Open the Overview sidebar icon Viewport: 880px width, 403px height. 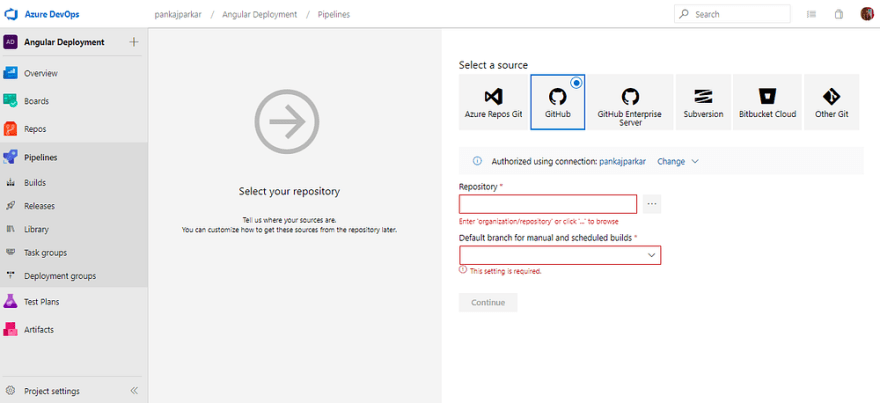pyautogui.click(x=10, y=73)
